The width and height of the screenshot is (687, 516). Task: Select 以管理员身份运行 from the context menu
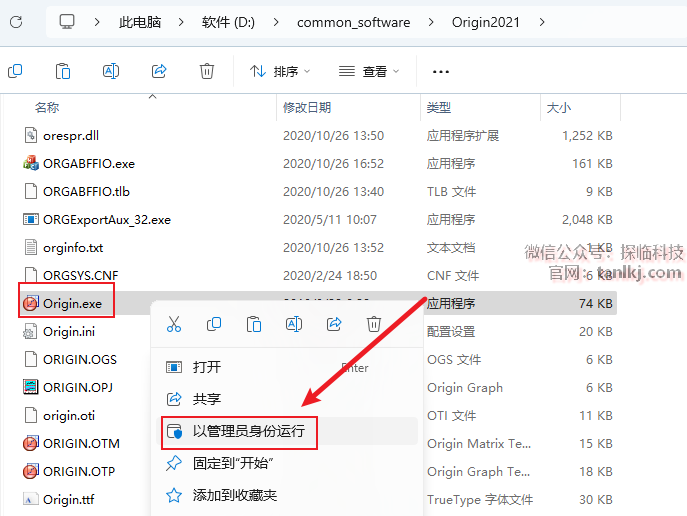pos(248,431)
